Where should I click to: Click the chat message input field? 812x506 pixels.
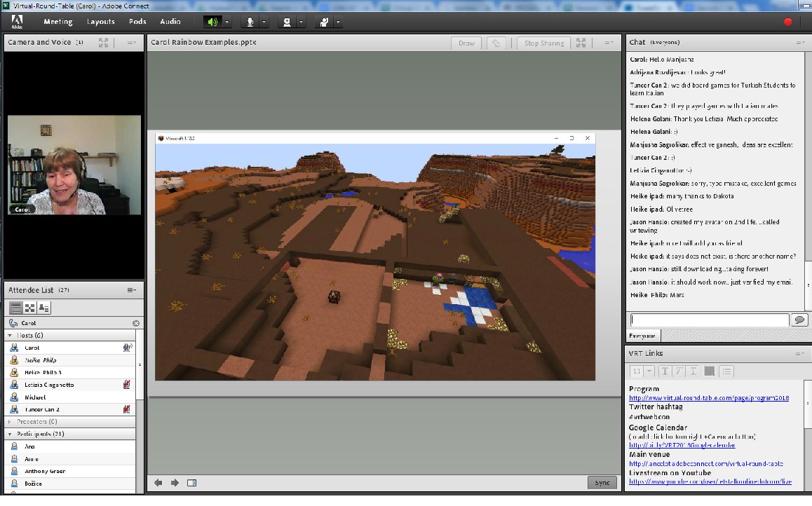click(709, 320)
